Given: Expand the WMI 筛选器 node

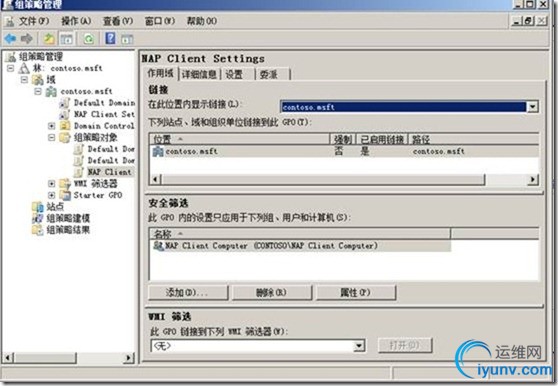Looking at the screenshot, I should pos(52,184).
